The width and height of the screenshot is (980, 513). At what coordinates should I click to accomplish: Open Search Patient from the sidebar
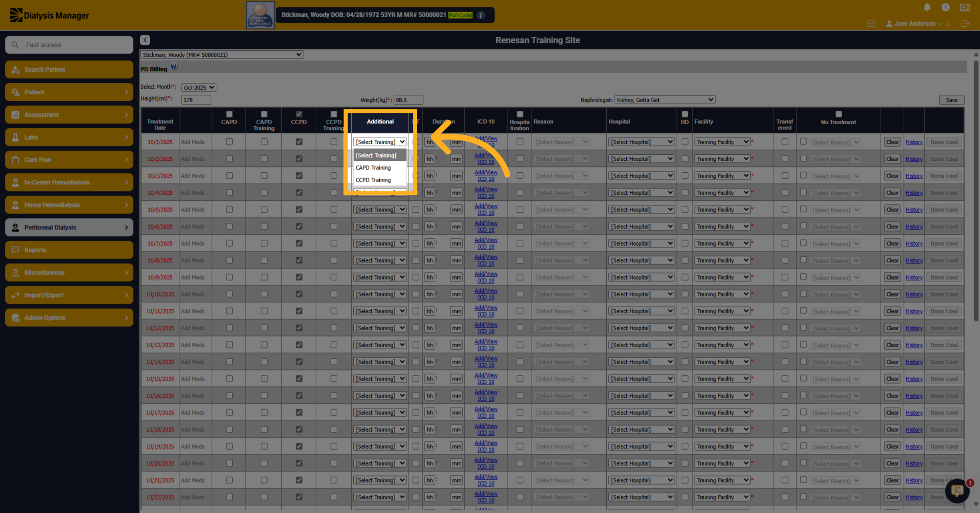(x=69, y=69)
